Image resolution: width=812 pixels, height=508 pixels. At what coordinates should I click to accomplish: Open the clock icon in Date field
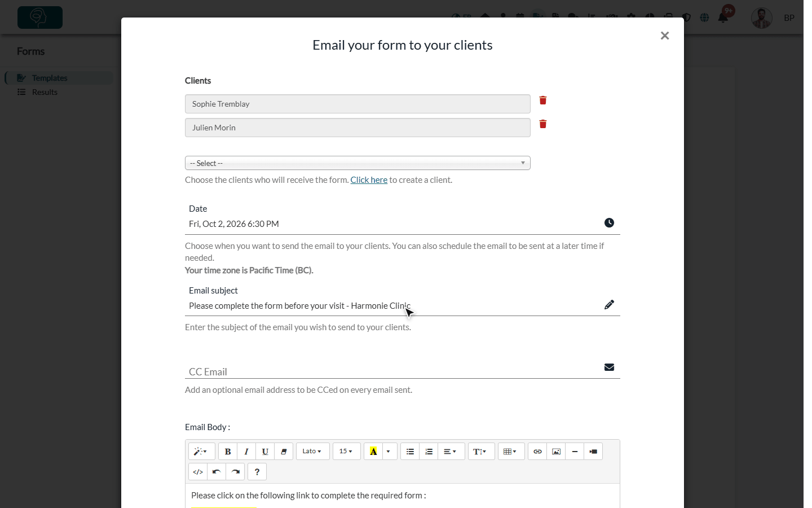609,223
